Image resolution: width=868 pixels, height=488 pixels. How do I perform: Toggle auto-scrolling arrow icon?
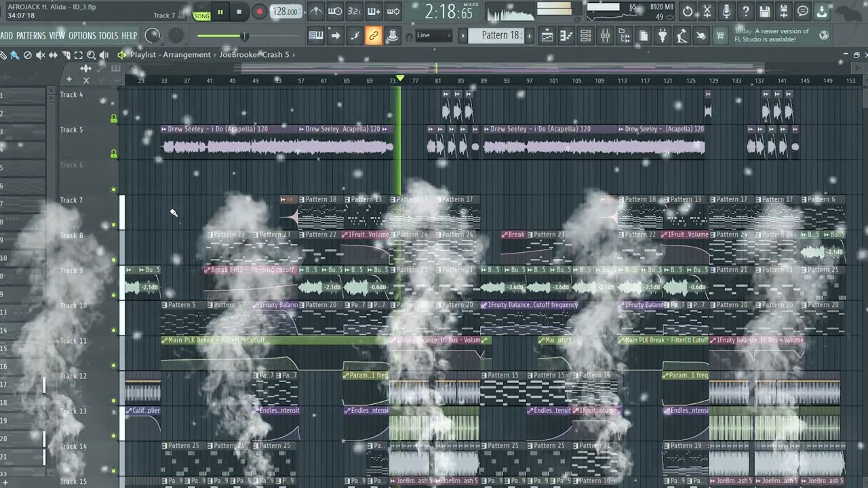coord(335,36)
